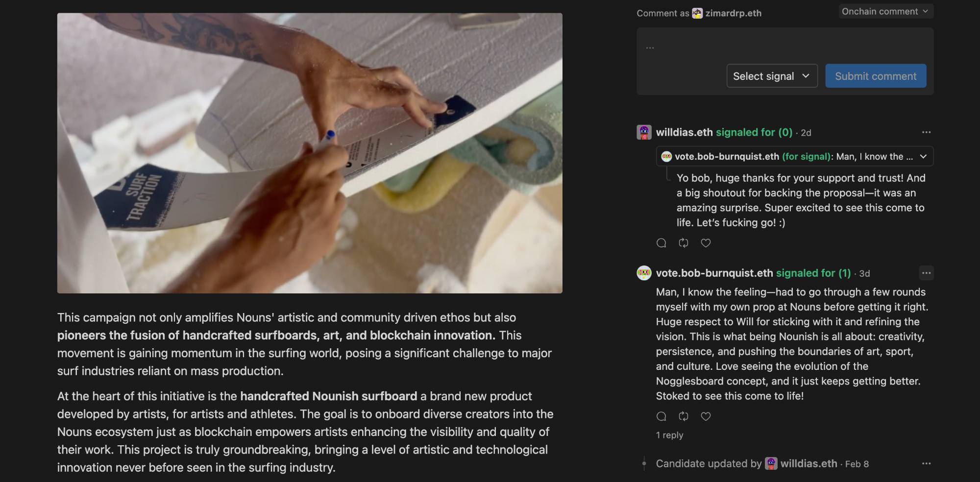Show the 1 reply thread

(669, 435)
